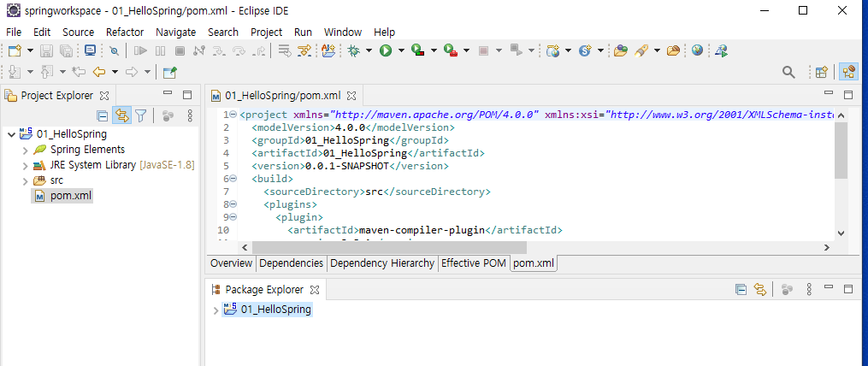This screenshot has width=868, height=366.
Task: Open the Run dropdown arrow
Action: pos(401,51)
